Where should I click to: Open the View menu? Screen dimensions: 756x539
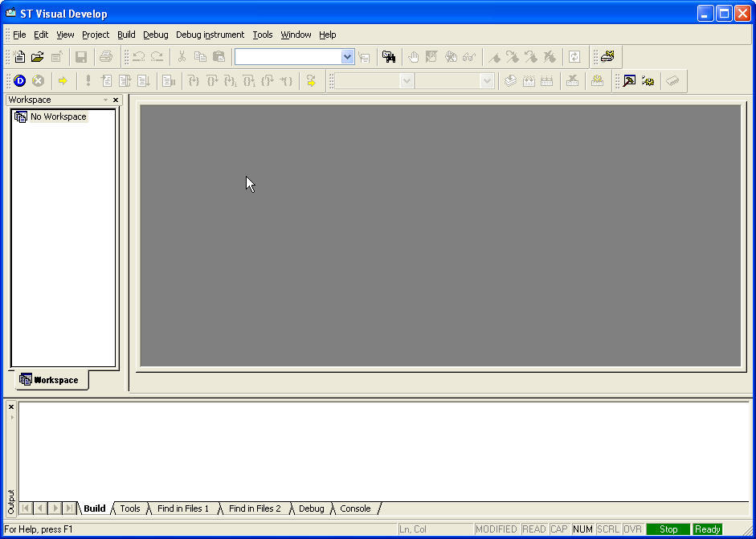click(x=65, y=35)
